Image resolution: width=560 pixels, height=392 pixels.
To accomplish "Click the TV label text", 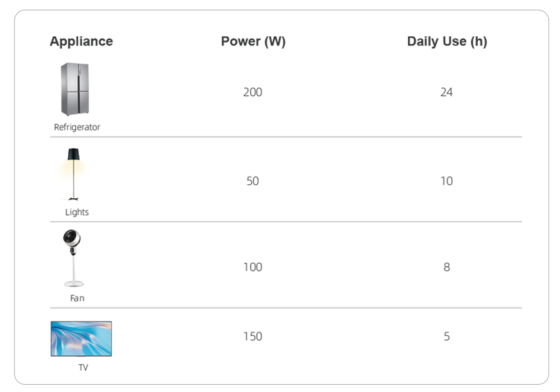I will (83, 368).
